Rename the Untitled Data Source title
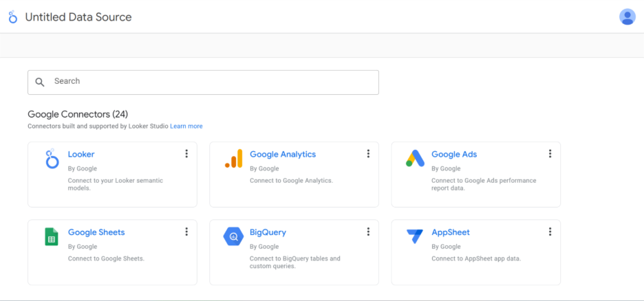This screenshot has height=301, width=644. click(78, 17)
